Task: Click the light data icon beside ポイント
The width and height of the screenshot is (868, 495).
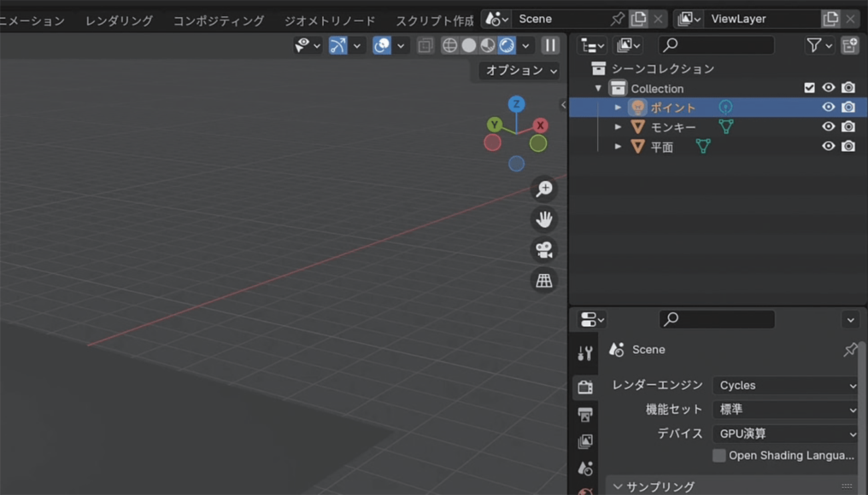Action: click(x=725, y=107)
